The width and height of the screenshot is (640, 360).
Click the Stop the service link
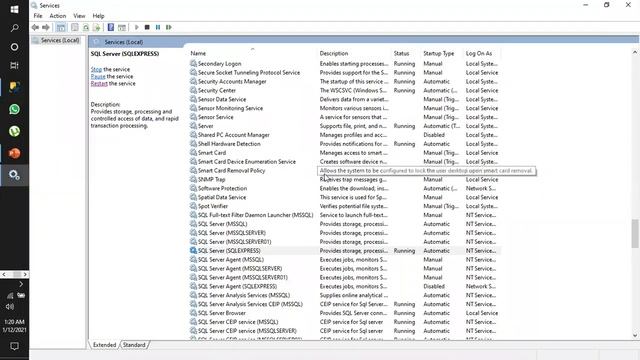pos(96,69)
